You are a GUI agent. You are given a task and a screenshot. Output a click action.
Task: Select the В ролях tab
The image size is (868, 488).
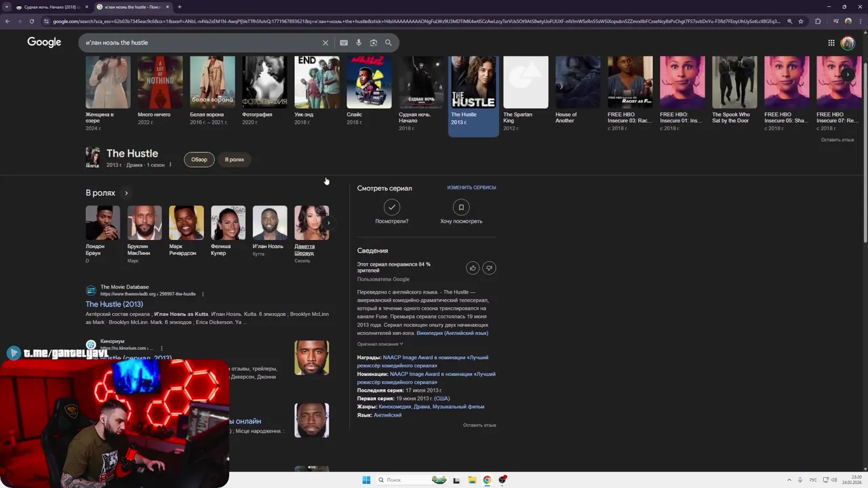[235, 159]
